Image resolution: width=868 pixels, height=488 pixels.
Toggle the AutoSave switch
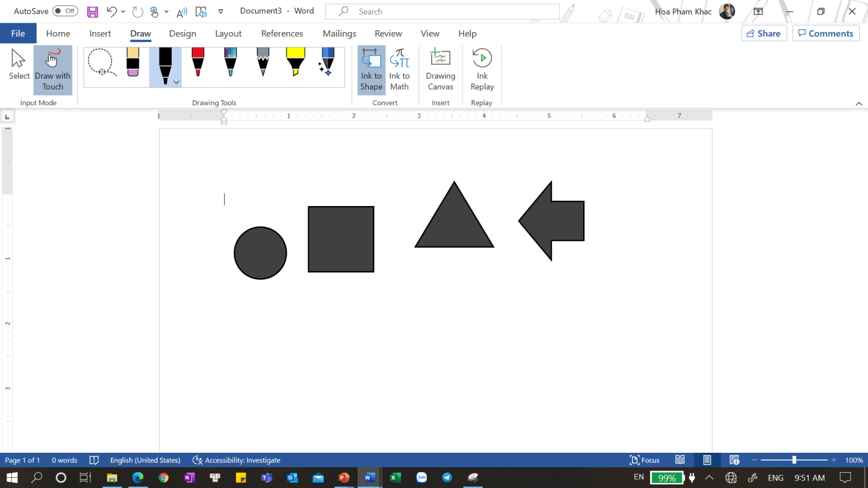(x=65, y=11)
